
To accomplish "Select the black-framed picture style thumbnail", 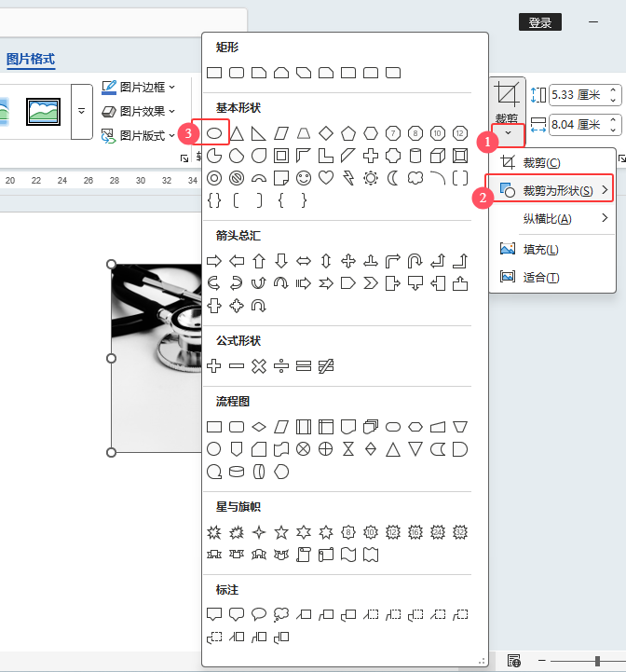I will (x=43, y=112).
